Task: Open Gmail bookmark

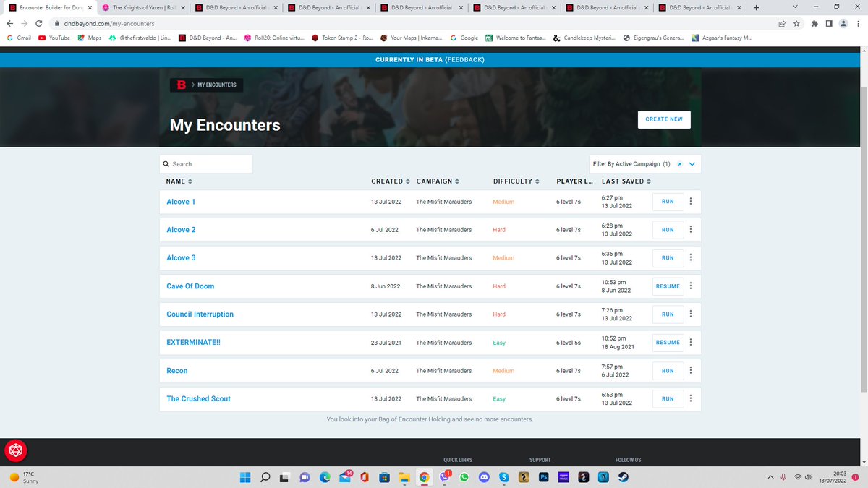Action: pos(20,38)
